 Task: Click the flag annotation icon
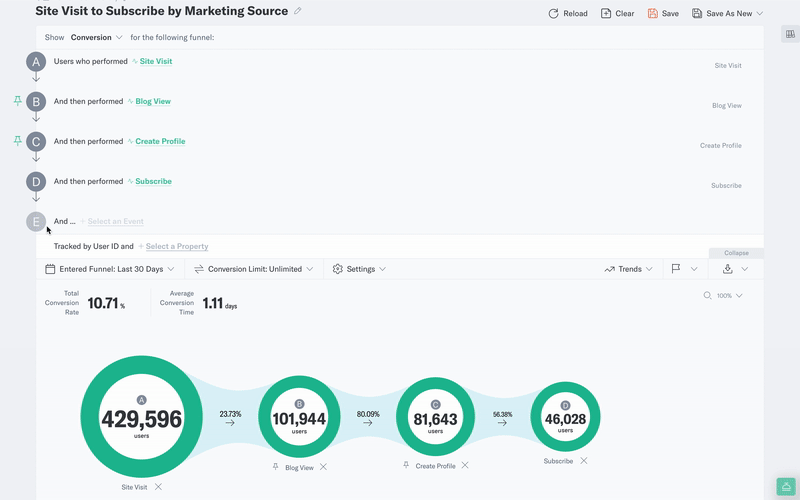point(676,268)
